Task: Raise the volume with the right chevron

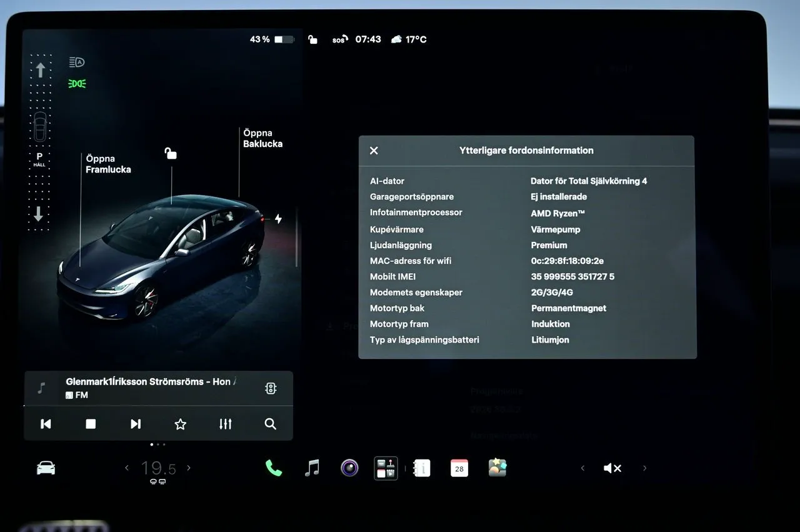Action: (644, 468)
